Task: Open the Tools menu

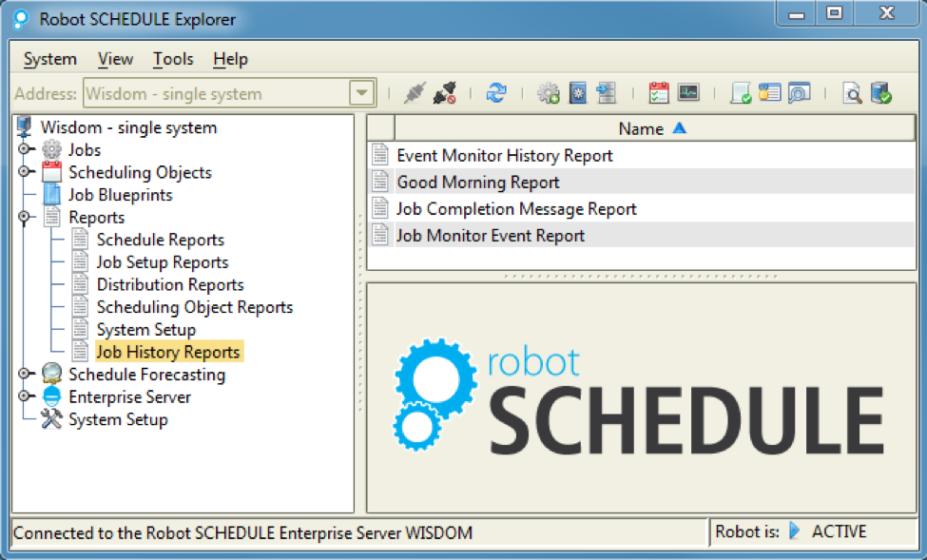Action: (x=173, y=59)
